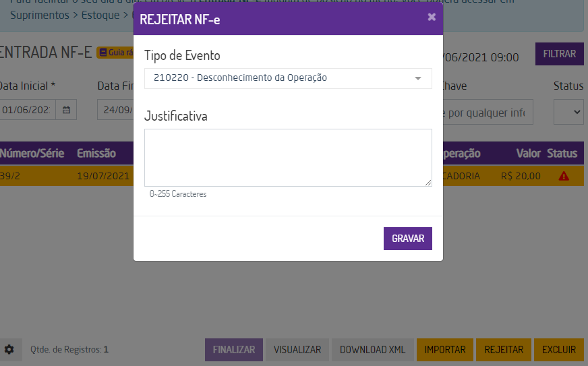Close the Rejeitar NF-e dialog

pos(432,18)
